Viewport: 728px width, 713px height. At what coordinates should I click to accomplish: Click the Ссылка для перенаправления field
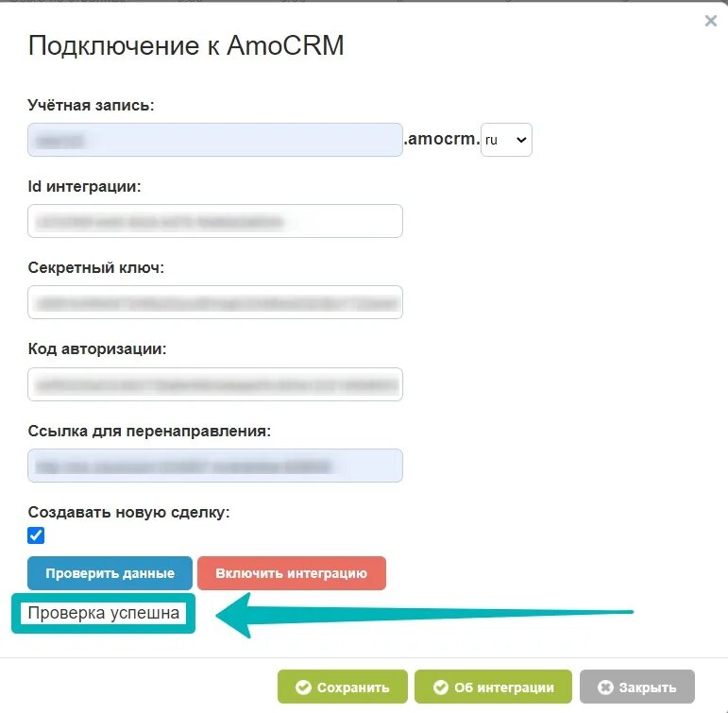click(x=215, y=466)
